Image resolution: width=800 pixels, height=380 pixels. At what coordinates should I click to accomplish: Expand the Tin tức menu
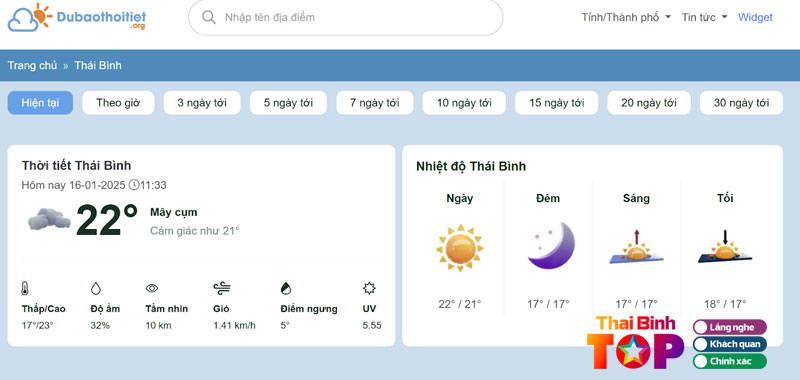click(x=704, y=17)
